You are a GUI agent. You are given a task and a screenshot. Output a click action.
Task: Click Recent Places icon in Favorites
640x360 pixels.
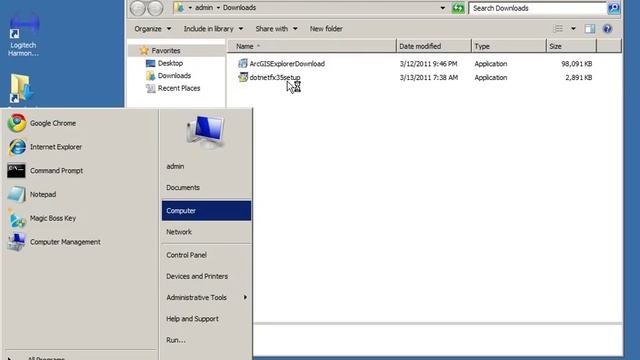tap(151, 88)
